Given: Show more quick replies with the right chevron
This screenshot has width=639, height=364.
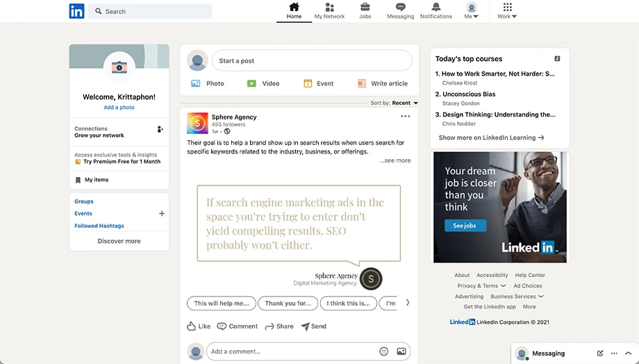Looking at the screenshot, I should (408, 302).
